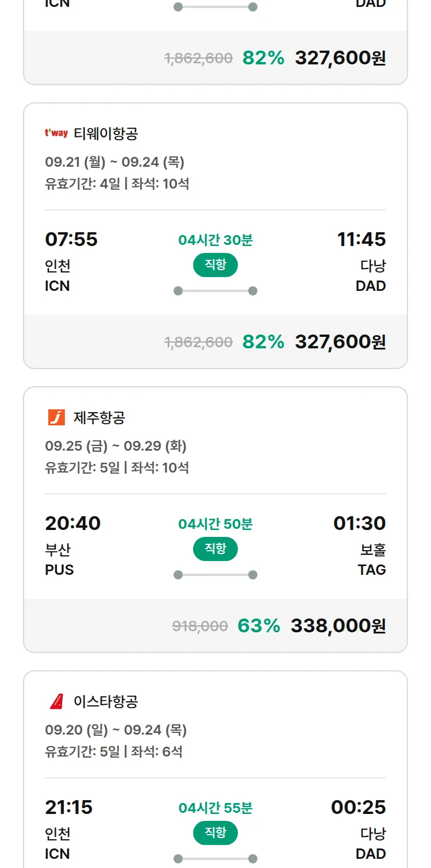The width and height of the screenshot is (431, 868).
Task: Click the 63% discount label
Action: [259, 625]
